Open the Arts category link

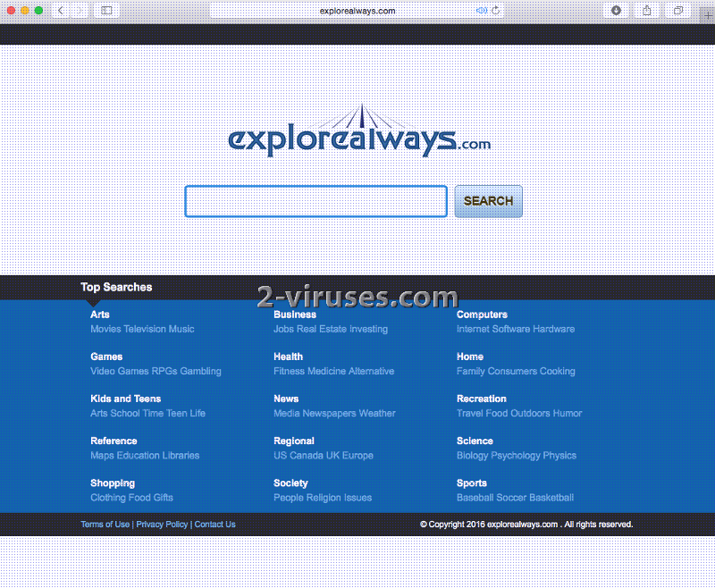(100, 315)
